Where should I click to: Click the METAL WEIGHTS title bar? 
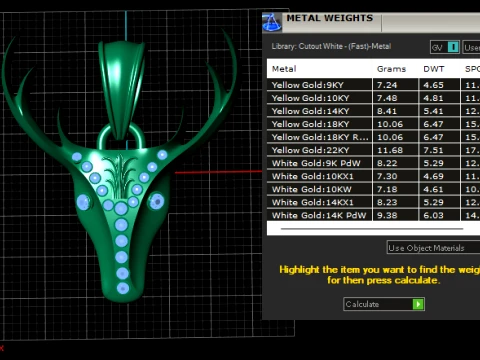click(371, 23)
